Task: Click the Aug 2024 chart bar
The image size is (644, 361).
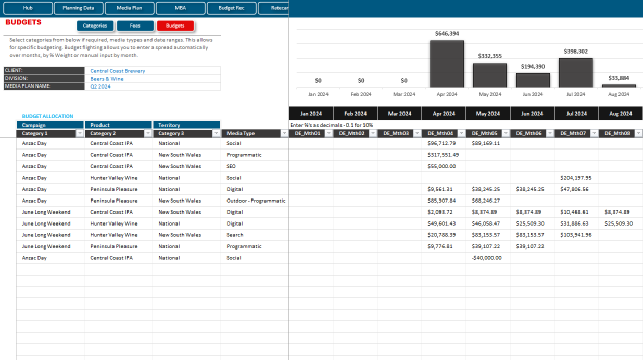Action: [618, 86]
